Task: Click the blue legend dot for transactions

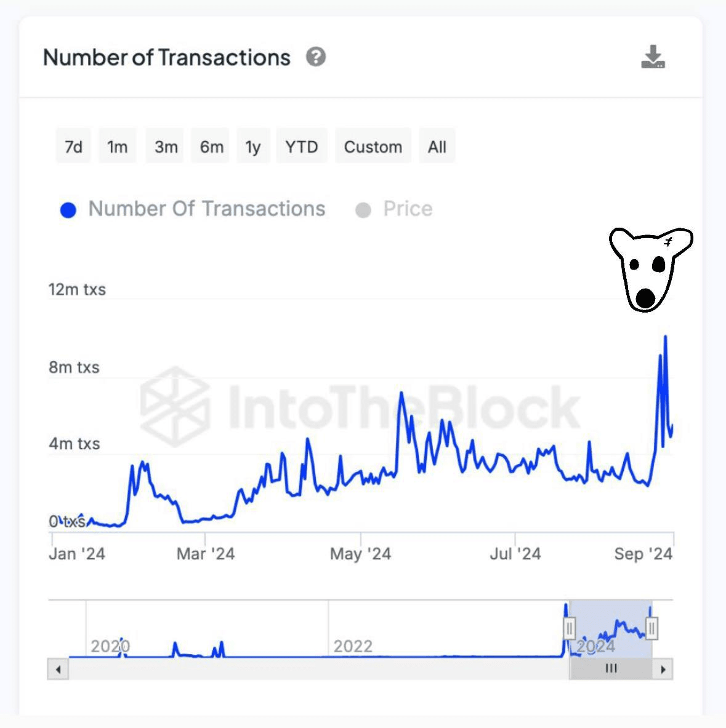Action: point(68,210)
